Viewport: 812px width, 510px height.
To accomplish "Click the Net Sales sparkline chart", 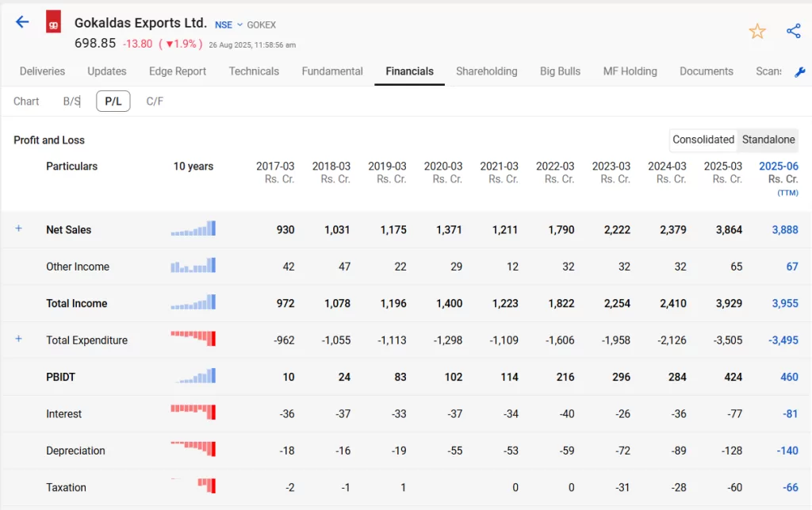I will click(x=193, y=228).
